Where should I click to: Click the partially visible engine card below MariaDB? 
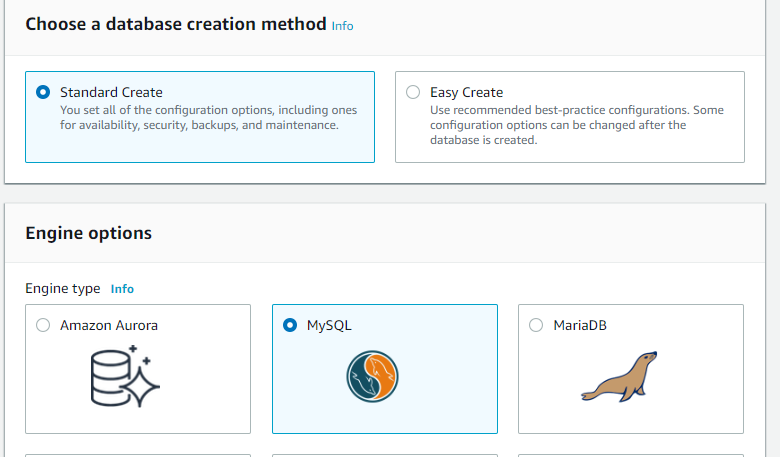click(x=631, y=455)
